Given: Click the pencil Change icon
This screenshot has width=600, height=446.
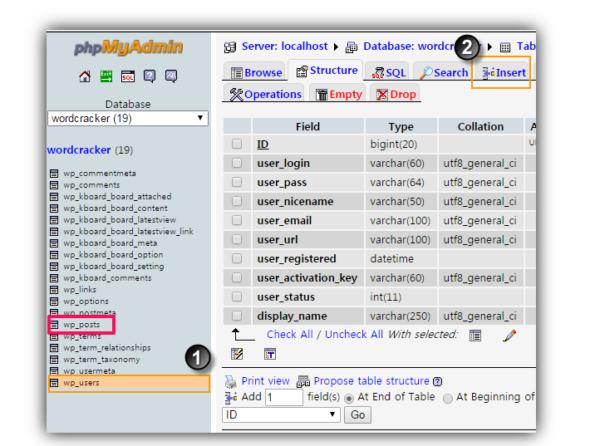Looking at the screenshot, I should tap(509, 335).
